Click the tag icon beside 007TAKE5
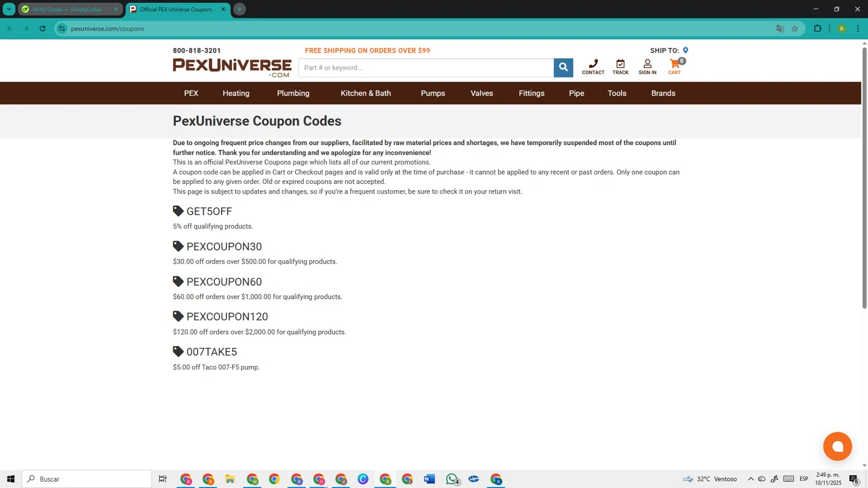The height and width of the screenshot is (488, 868). coord(178,352)
